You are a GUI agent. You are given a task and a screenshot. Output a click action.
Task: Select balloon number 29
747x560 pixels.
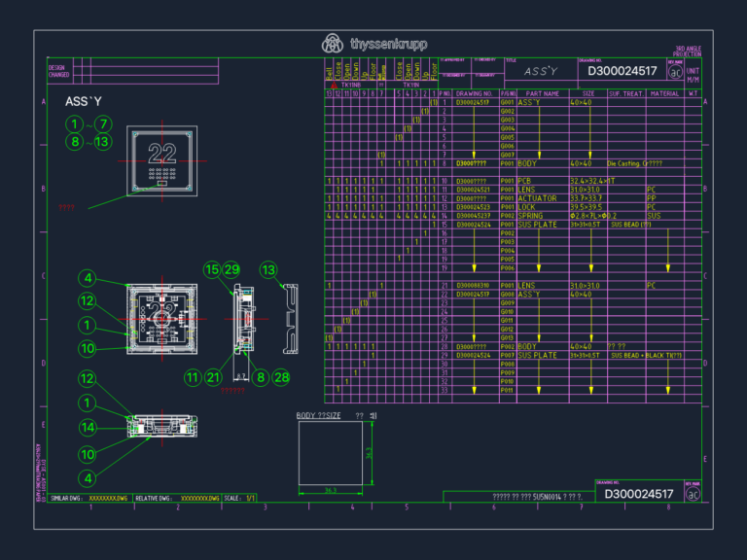pos(231,269)
